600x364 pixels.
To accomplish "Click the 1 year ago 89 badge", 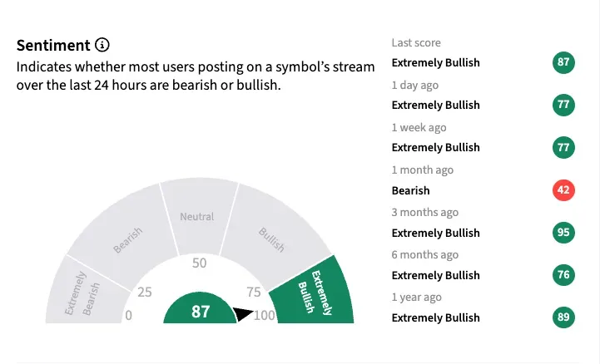I will [x=563, y=317].
